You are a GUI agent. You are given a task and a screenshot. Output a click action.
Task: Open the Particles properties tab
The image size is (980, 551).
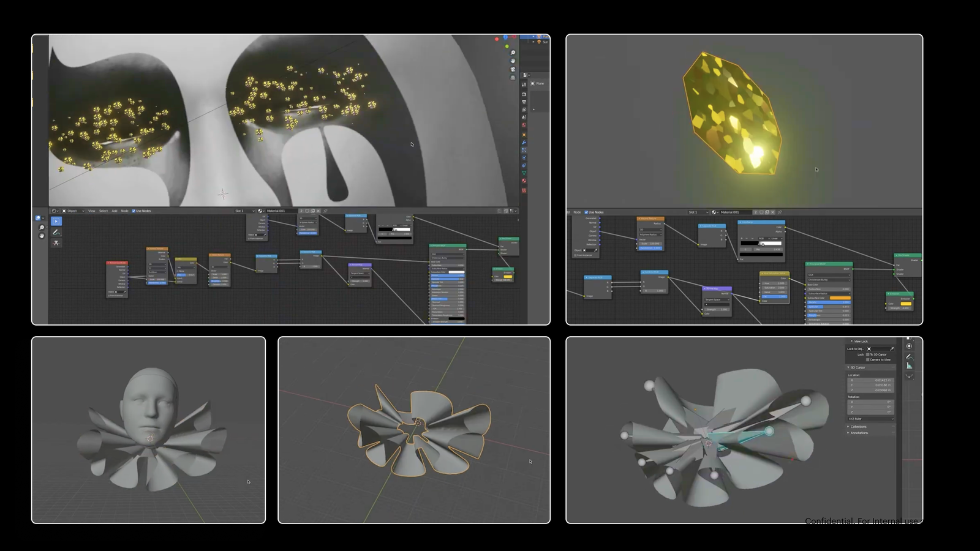pos(524,150)
